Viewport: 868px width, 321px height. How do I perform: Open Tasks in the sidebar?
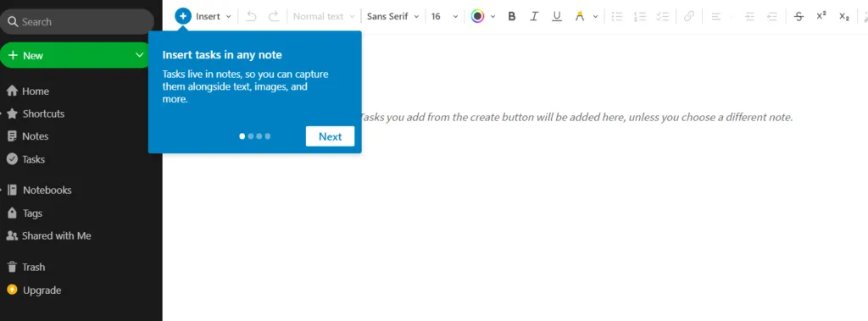pyautogui.click(x=33, y=159)
